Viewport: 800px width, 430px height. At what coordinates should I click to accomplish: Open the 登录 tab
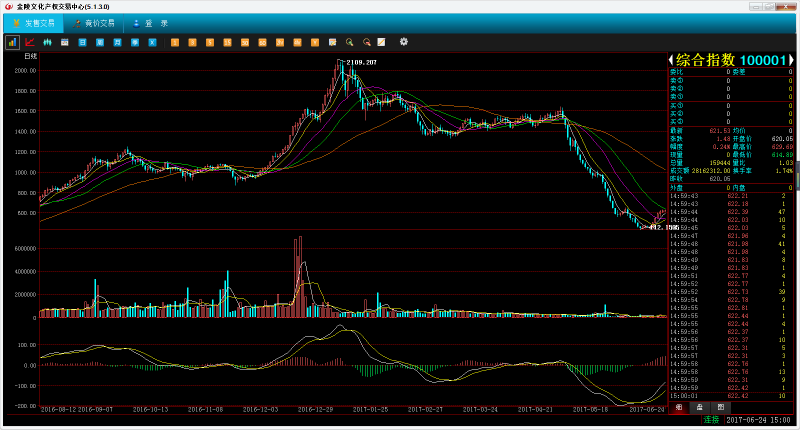[x=150, y=23]
